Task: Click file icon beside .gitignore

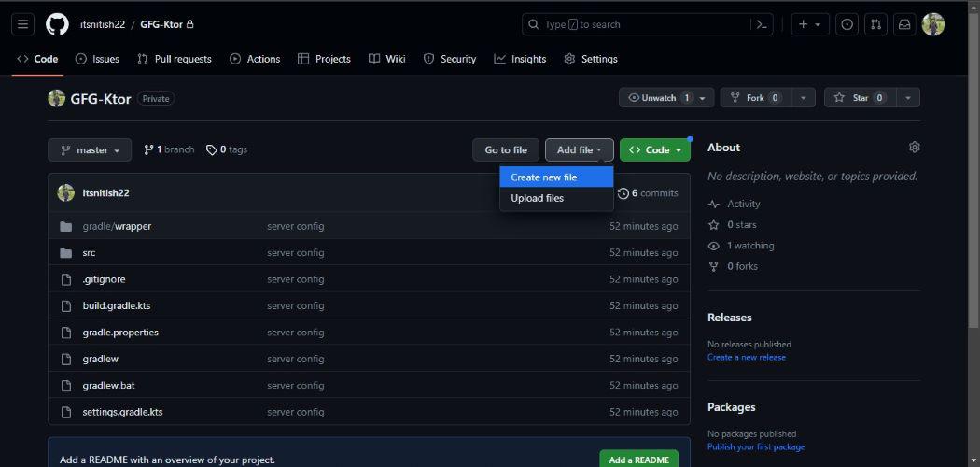Action: (x=66, y=279)
